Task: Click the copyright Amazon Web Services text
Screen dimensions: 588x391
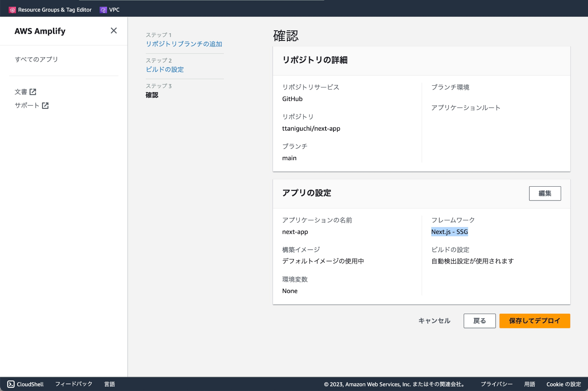Action: click(x=395, y=384)
